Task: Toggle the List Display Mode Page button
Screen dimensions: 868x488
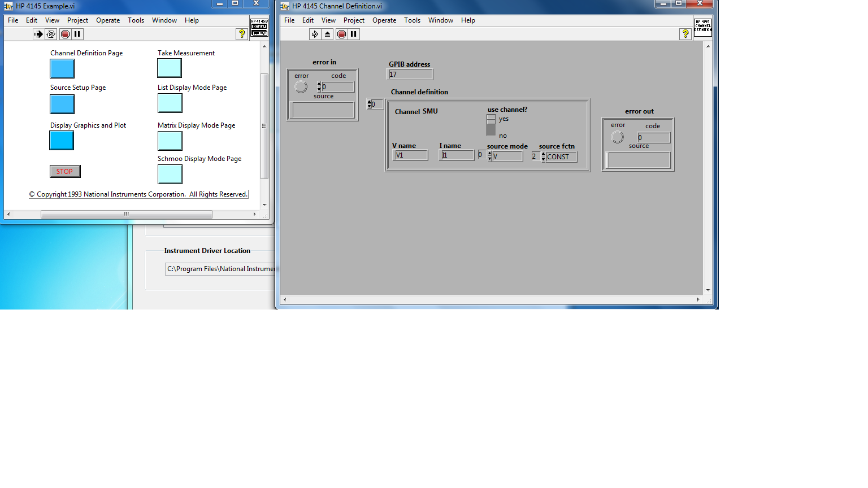Action: coord(170,103)
